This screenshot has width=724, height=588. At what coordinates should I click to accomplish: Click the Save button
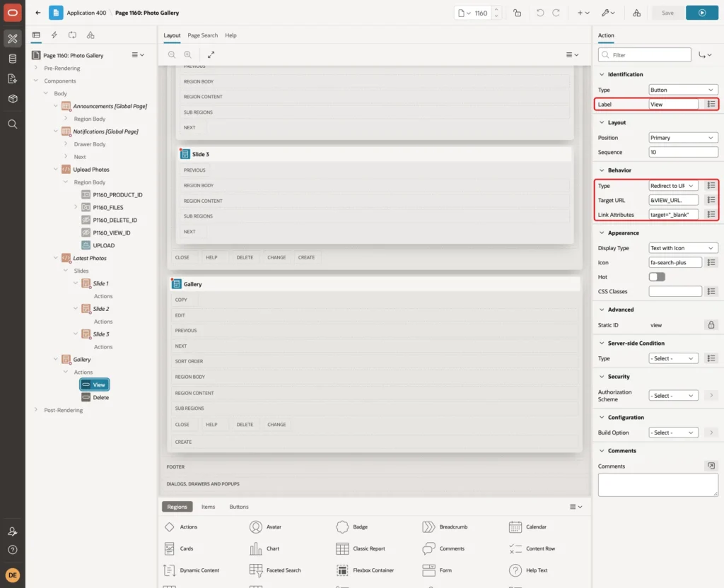coord(667,13)
